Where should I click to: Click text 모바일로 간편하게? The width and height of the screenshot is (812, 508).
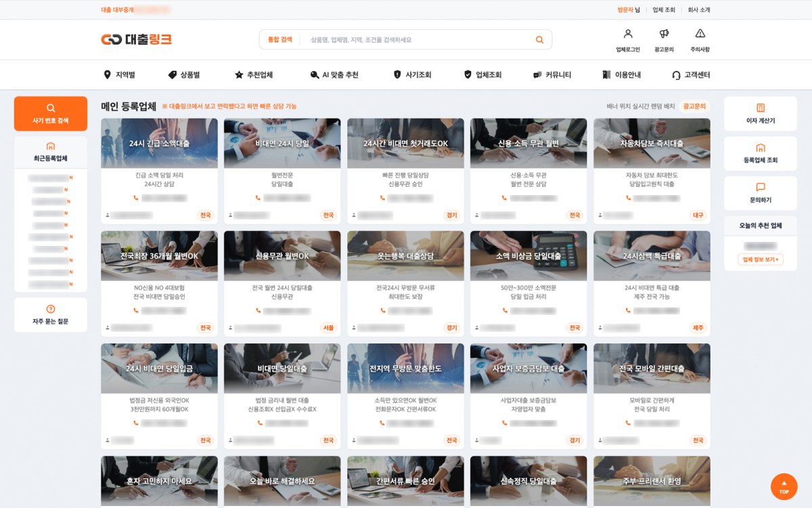652,400
